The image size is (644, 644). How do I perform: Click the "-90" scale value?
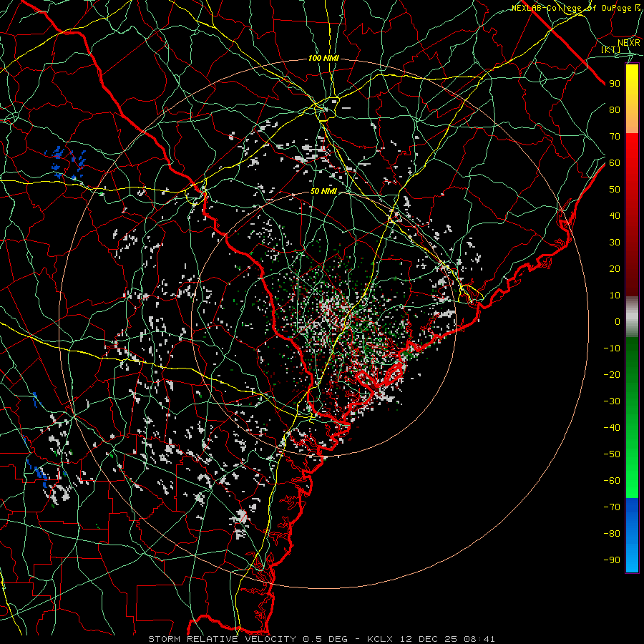point(612,560)
